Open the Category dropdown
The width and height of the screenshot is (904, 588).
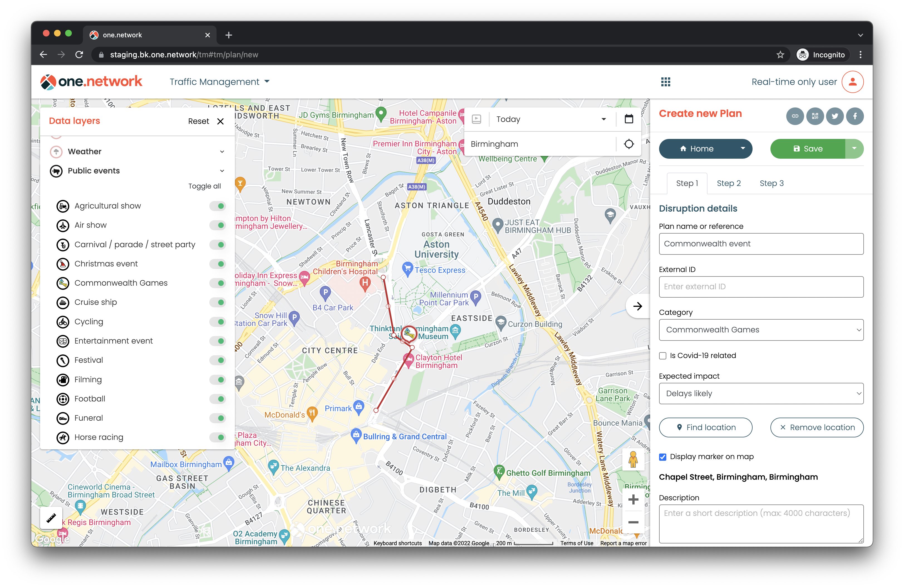pos(761,330)
